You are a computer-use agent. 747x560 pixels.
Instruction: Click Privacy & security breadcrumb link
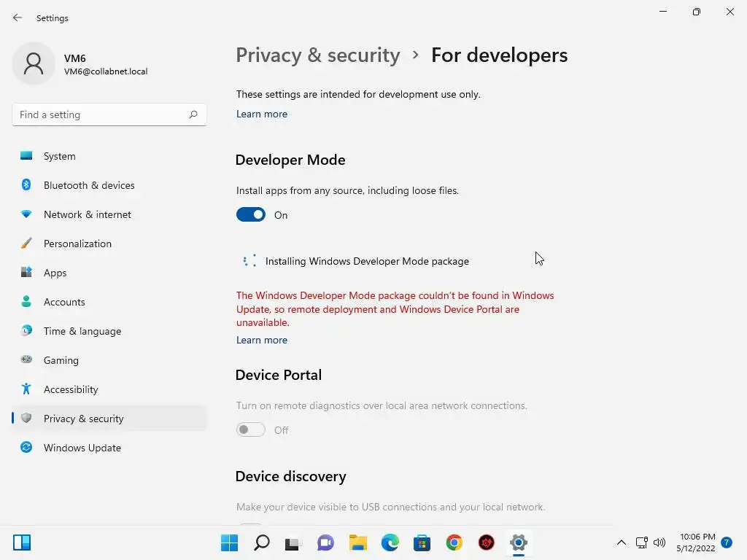pyautogui.click(x=318, y=55)
